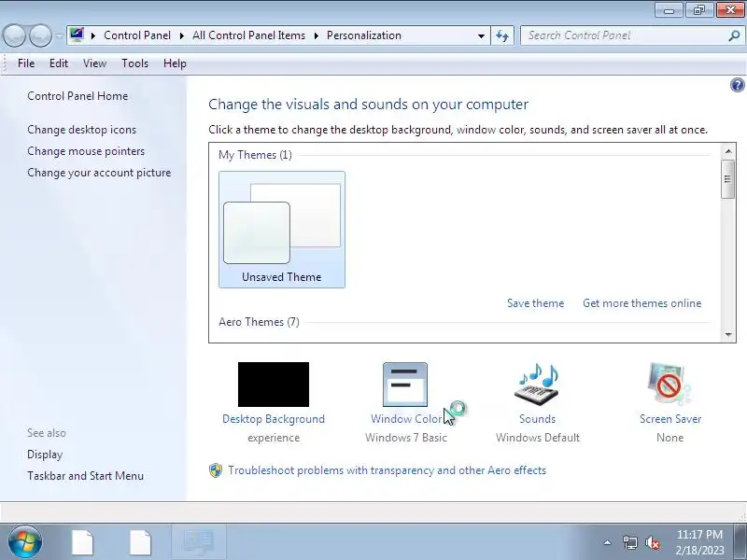
Task: Open Change your account picture link
Action: pyautogui.click(x=99, y=173)
